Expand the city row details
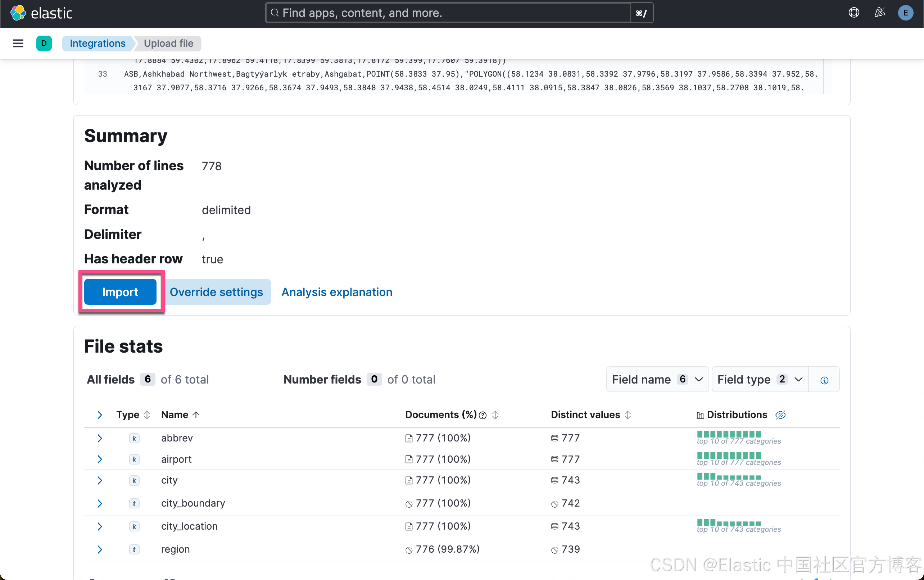924x580 pixels. (x=99, y=480)
